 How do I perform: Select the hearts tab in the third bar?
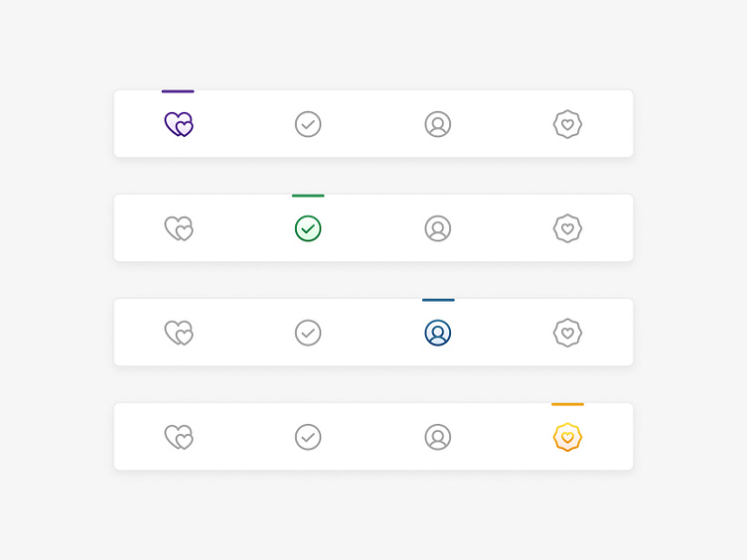tap(179, 333)
